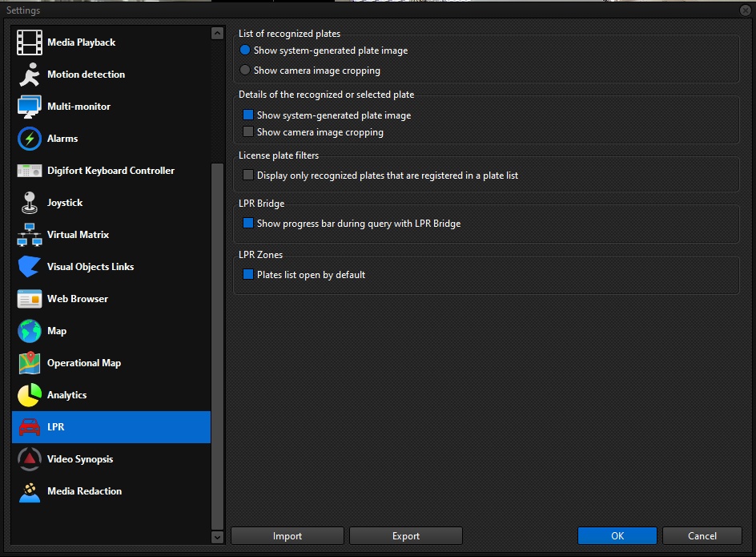The image size is (756, 557).
Task: Click the Joystick icon
Action: pyautogui.click(x=30, y=203)
